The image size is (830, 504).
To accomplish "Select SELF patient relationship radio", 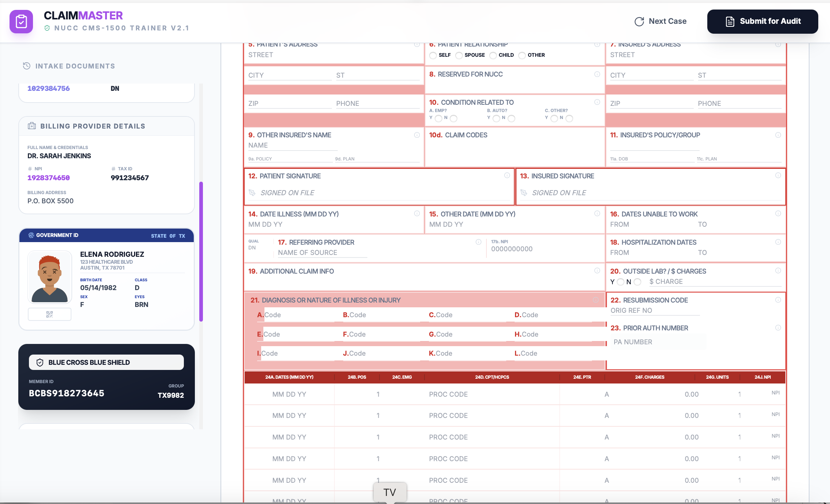I will pos(433,55).
